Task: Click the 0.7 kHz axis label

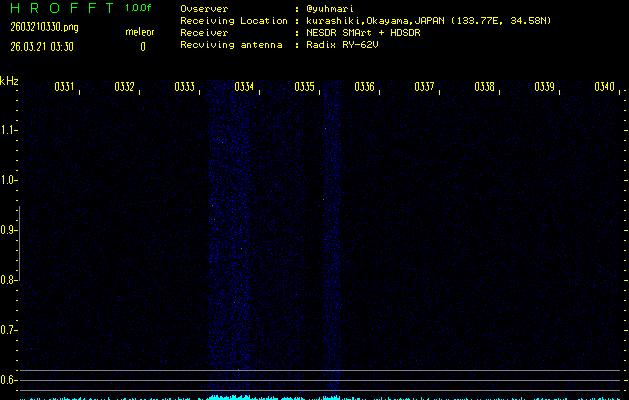Action: pos(7,330)
